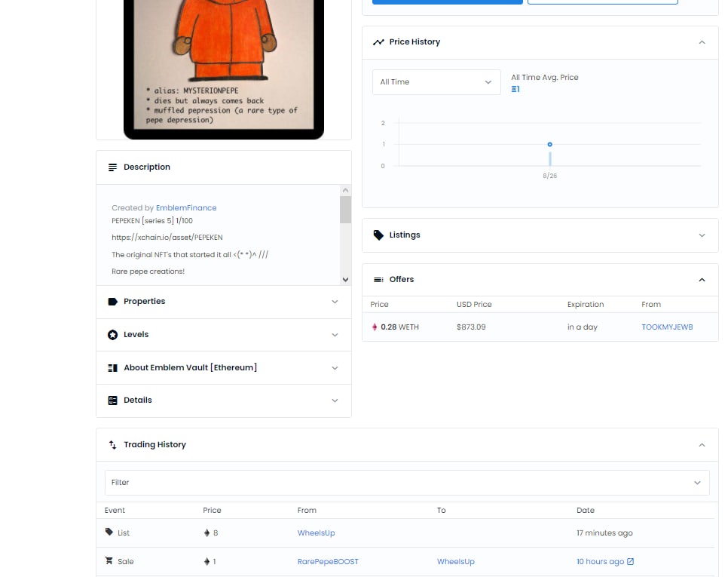Screen dimensions: 728x577
Task: Expand About Emblem Vault [Ethereum] section
Action: tap(335, 368)
